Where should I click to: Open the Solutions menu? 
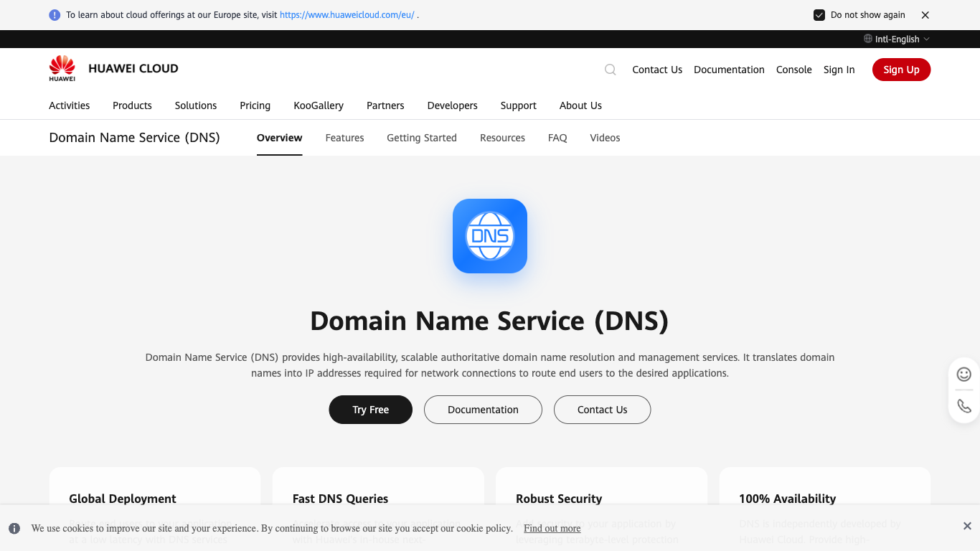pos(196,105)
